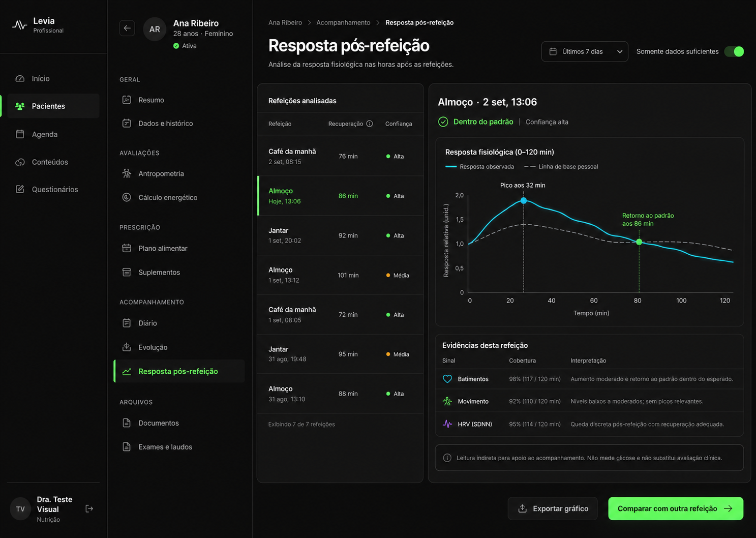Click the AR patient avatar

155,29
